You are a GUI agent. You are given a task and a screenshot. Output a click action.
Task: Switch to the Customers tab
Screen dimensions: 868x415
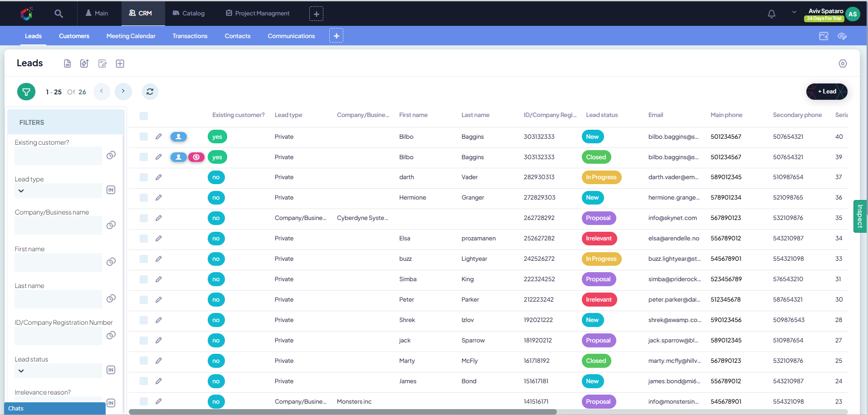point(74,36)
